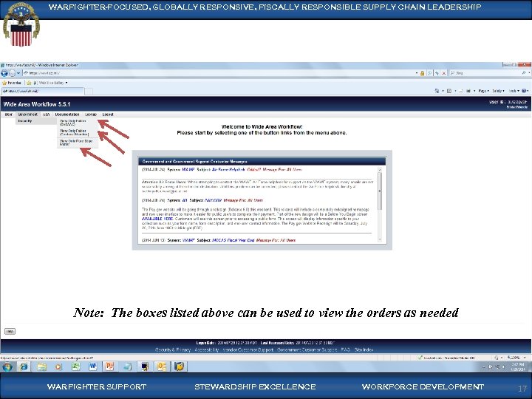Click the Add to Favorites bar star icon
Image resolution: width=532 pixels, height=399 pixels.
click(x=29, y=83)
